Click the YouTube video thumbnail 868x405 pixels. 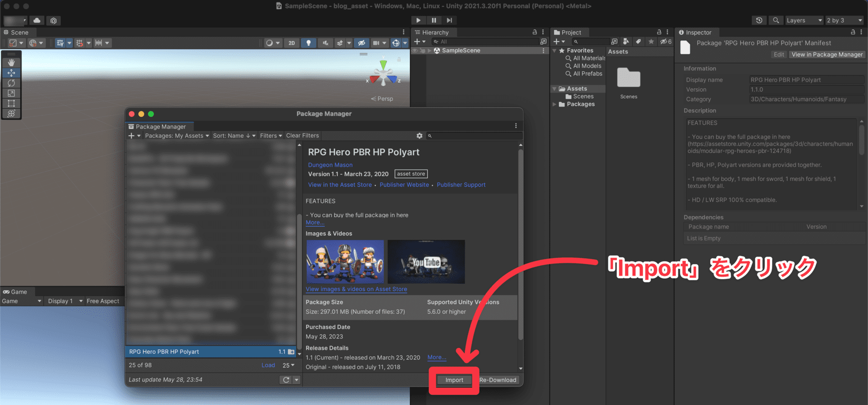pos(426,262)
